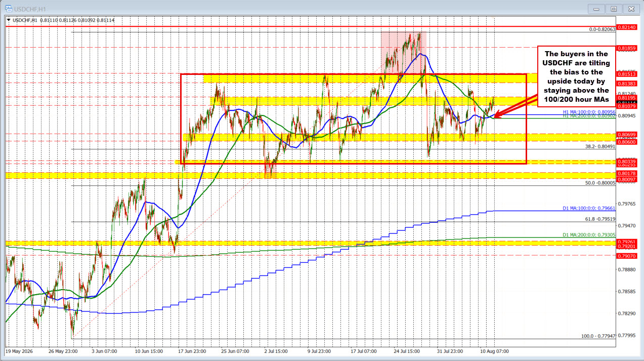This screenshot has height=361, width=644.
Task: Click the 0.78880 price scale value
Action: (x=626, y=269)
